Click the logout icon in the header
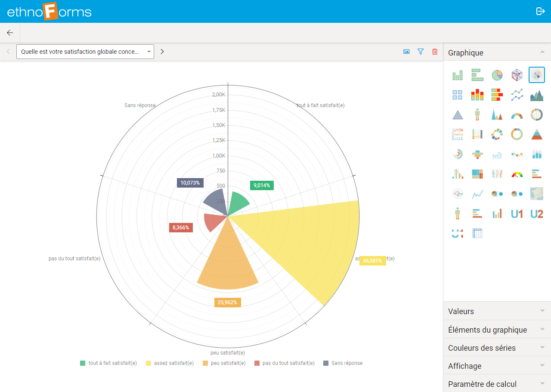551x392 pixels. point(541,11)
